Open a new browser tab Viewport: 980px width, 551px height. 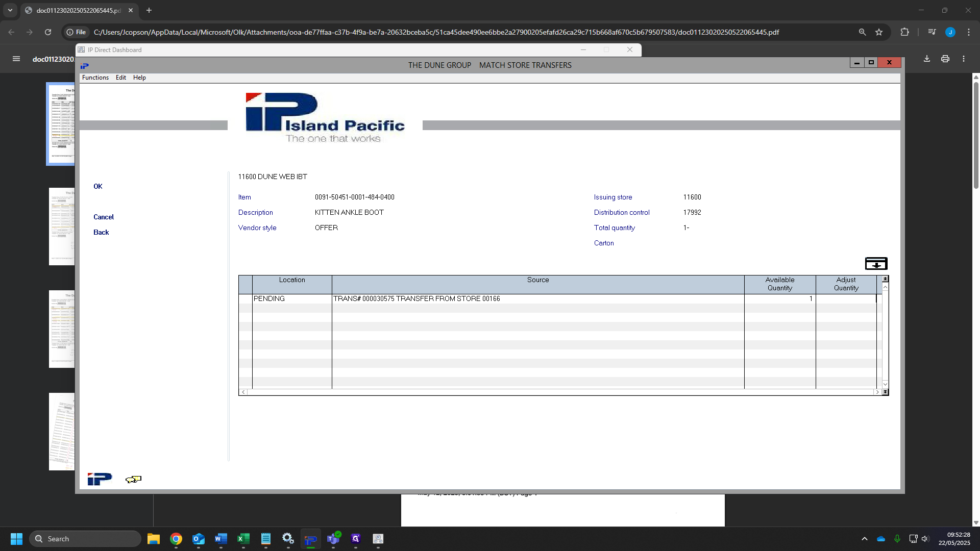149,10
